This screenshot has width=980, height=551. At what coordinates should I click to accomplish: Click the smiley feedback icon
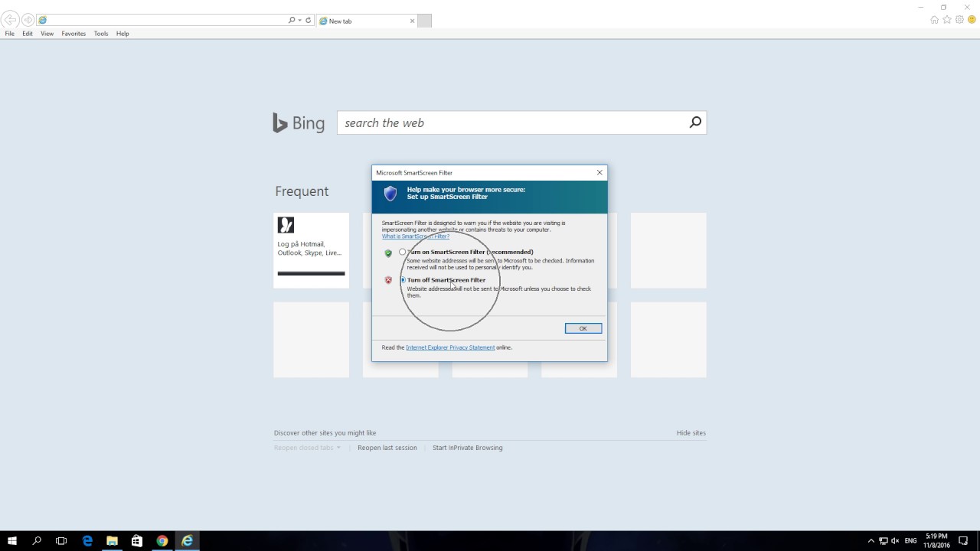coord(972,20)
